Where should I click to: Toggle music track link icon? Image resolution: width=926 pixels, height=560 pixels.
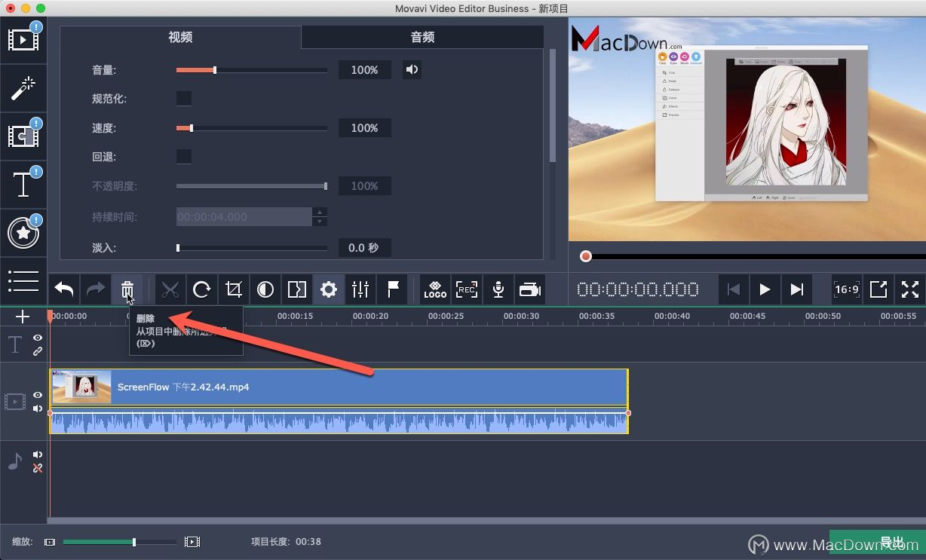38,468
